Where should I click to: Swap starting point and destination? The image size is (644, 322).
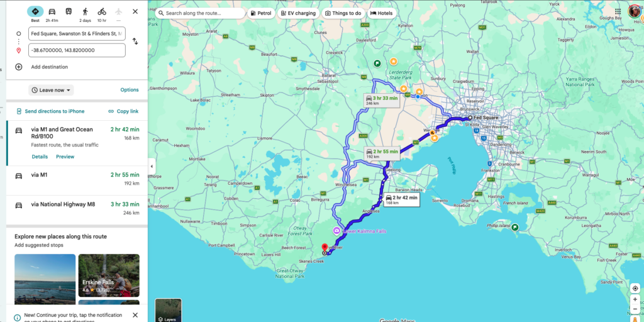135,42
